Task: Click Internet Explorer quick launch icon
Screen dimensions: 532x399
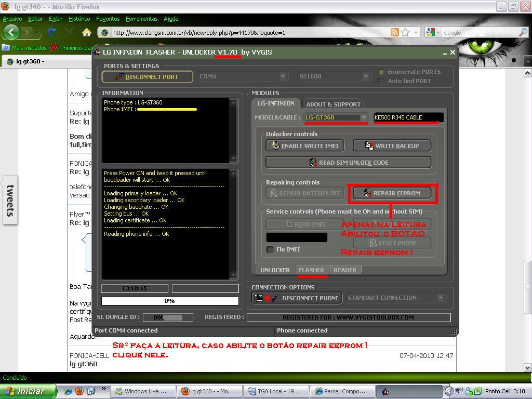Action: (68, 391)
